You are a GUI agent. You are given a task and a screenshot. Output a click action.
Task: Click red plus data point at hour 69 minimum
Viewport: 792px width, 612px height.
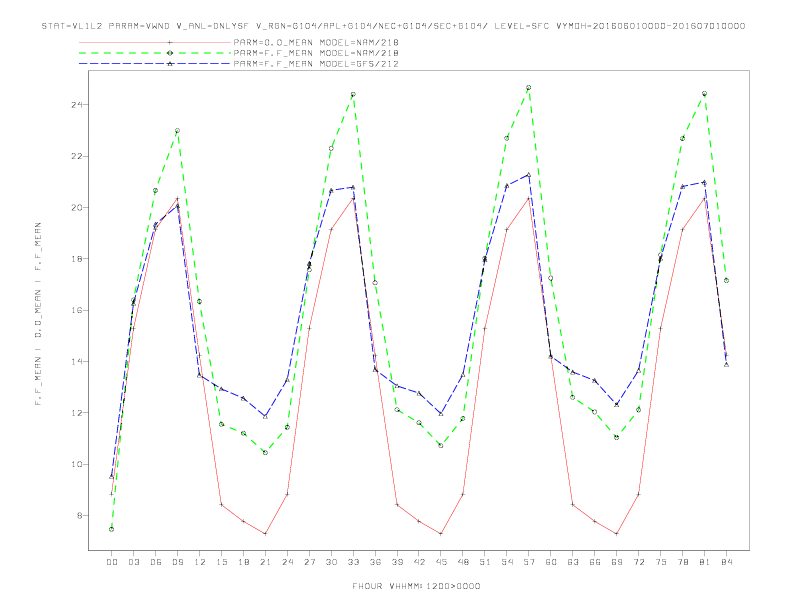[617, 534]
